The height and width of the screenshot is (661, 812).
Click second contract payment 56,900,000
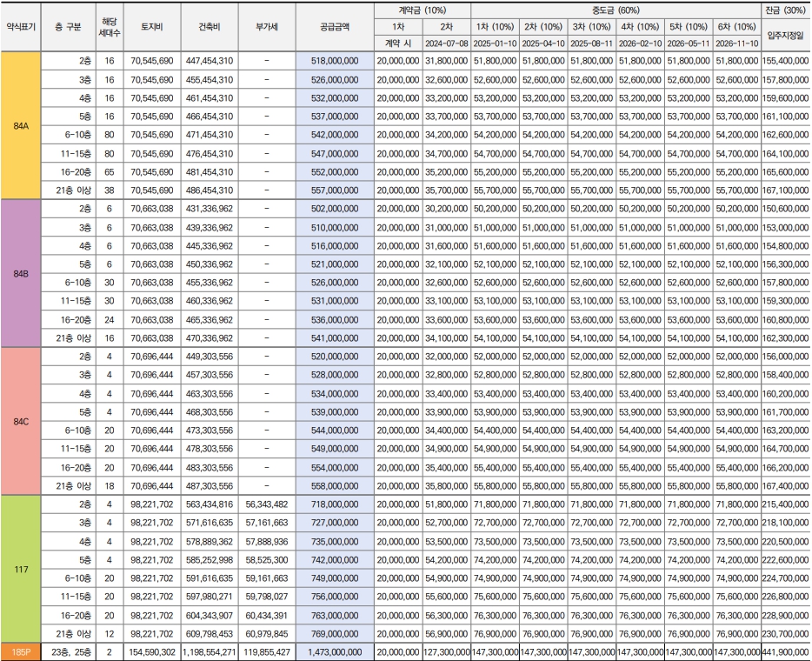click(446, 633)
